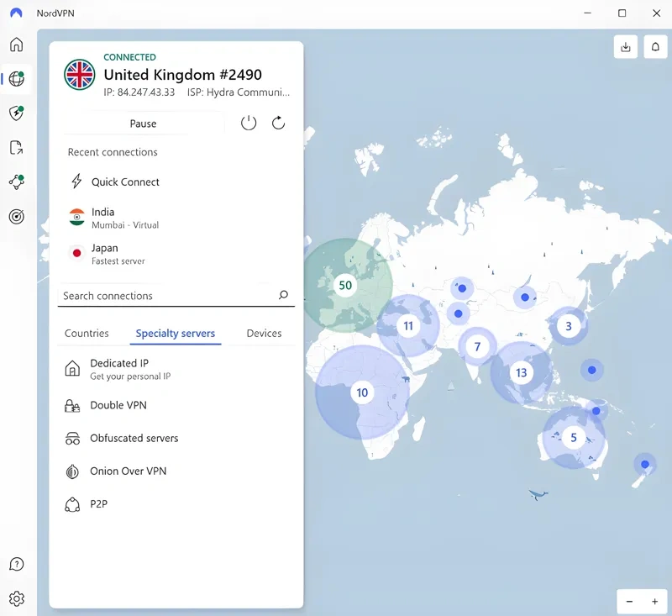Screen dimensions: 672x616
Task: Click the NordVPN logo in title bar
Action: pyautogui.click(x=16, y=13)
